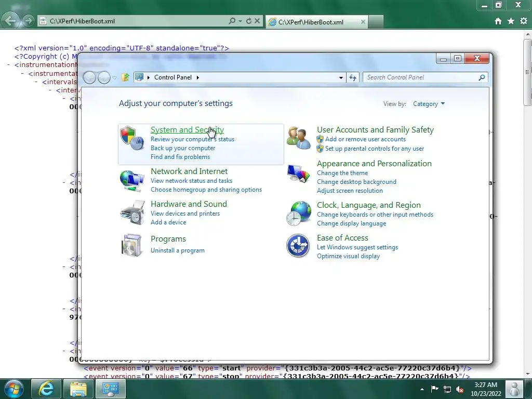Open Windows Explorer from taskbar
532x399 pixels.
[78, 389]
